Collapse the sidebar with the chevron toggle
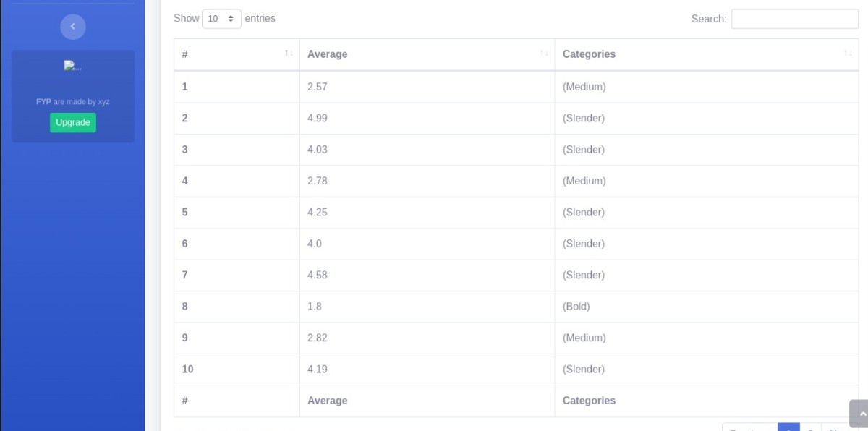 (72, 27)
